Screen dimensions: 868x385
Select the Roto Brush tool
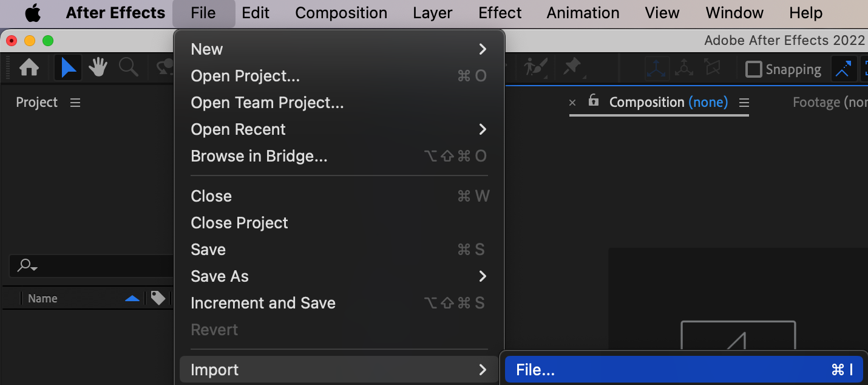(537, 67)
